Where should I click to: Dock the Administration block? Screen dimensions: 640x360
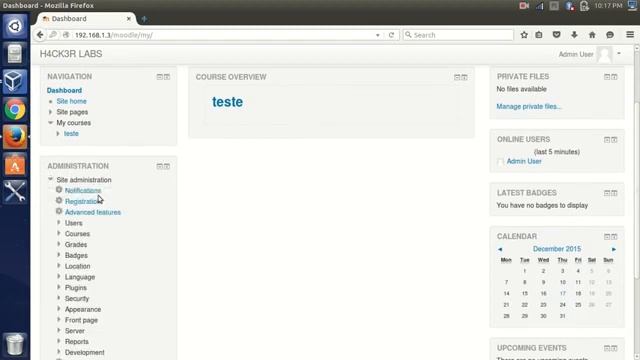click(167, 166)
